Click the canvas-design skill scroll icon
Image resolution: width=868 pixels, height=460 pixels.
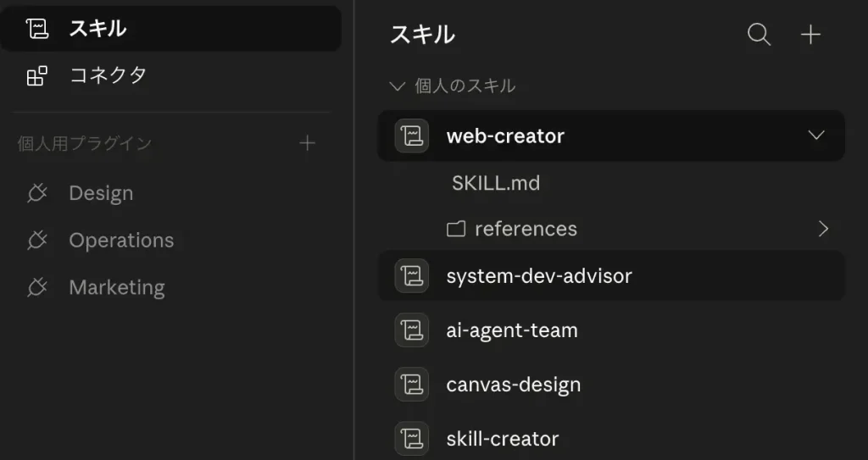point(412,385)
